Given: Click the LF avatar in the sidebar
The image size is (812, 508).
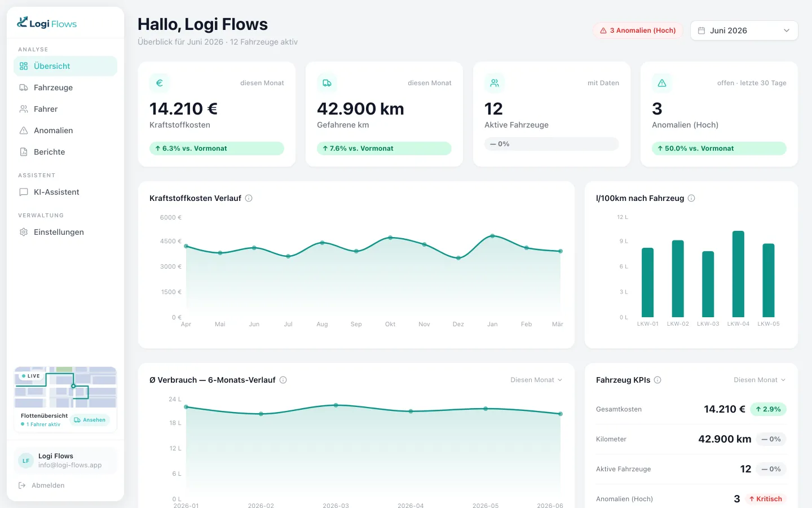Looking at the screenshot, I should [x=26, y=461].
